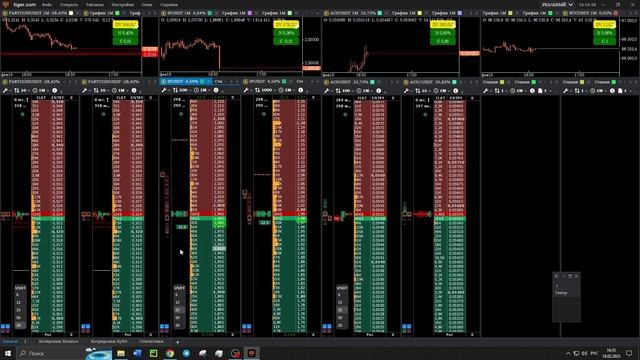Show hidden system tray icons
This screenshot has height=360, width=640.
coord(568,353)
